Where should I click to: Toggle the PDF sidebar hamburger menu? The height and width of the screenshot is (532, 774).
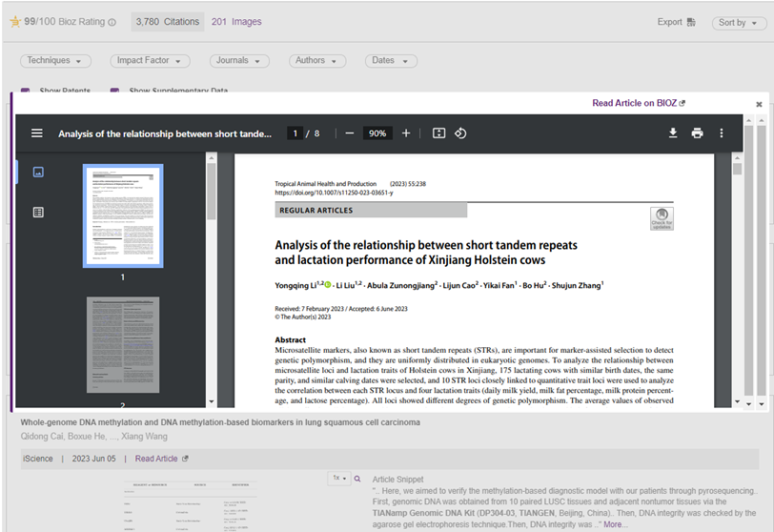37,133
